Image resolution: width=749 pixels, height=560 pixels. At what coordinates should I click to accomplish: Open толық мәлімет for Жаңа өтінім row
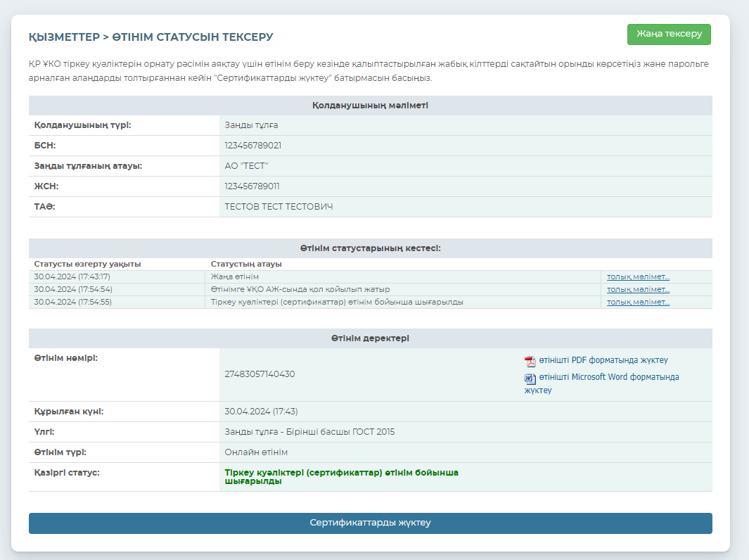pyautogui.click(x=638, y=277)
